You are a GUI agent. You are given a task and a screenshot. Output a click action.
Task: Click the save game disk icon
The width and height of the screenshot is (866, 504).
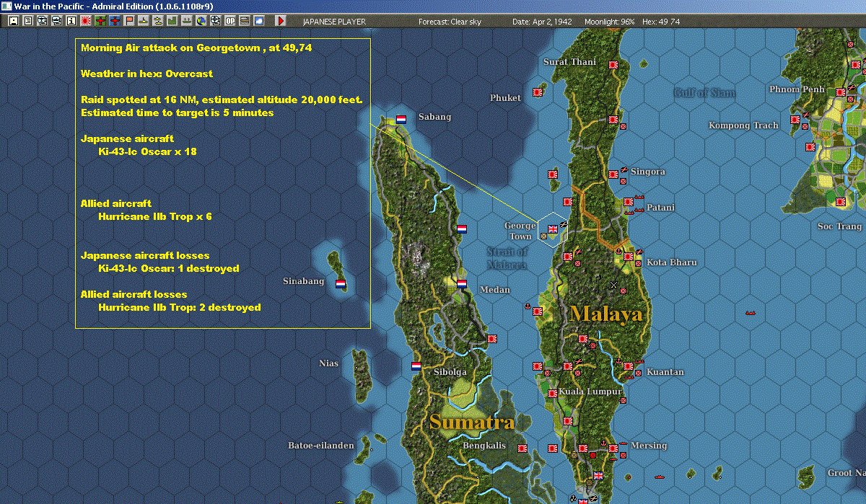pos(14,21)
